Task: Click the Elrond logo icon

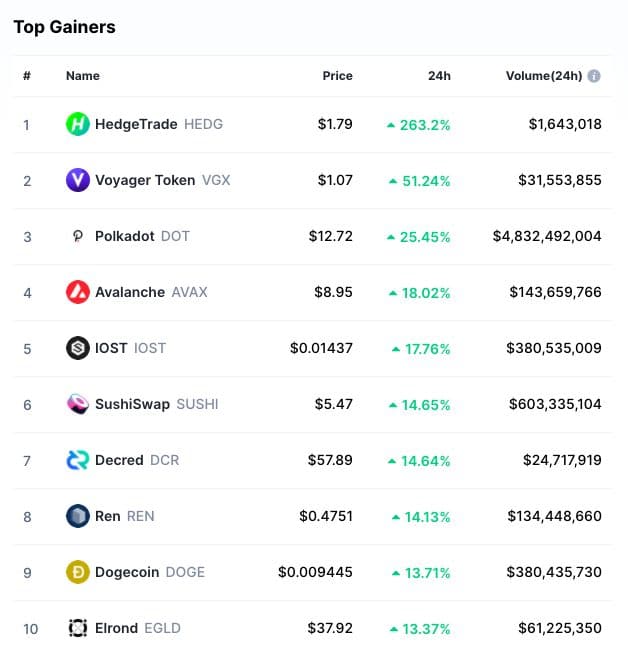Action: coord(78,629)
